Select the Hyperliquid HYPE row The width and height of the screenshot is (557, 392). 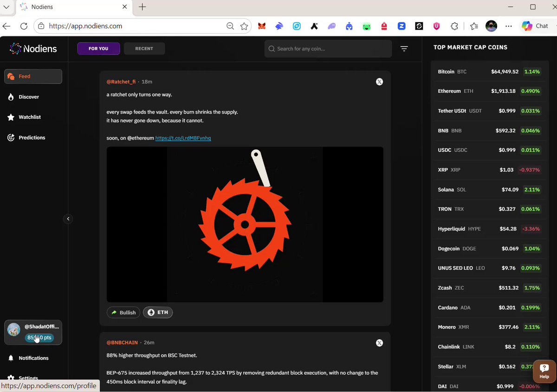(489, 229)
